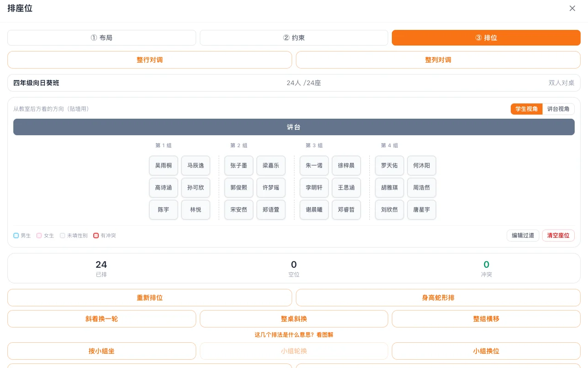
Task: Pick the seat card 徐梓晨
Action: (346, 166)
